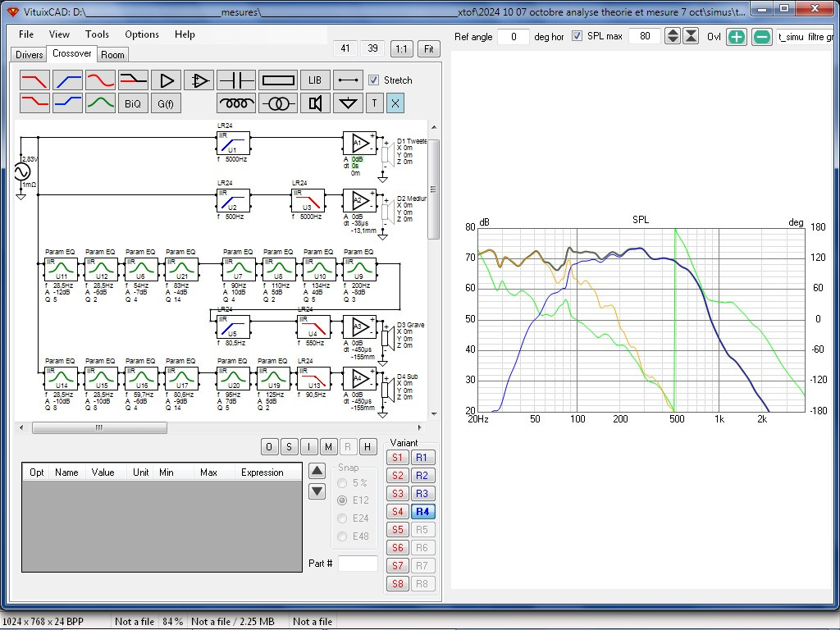The width and height of the screenshot is (840, 630).
Task: Add a loudspeaker driver component icon
Action: click(x=315, y=103)
